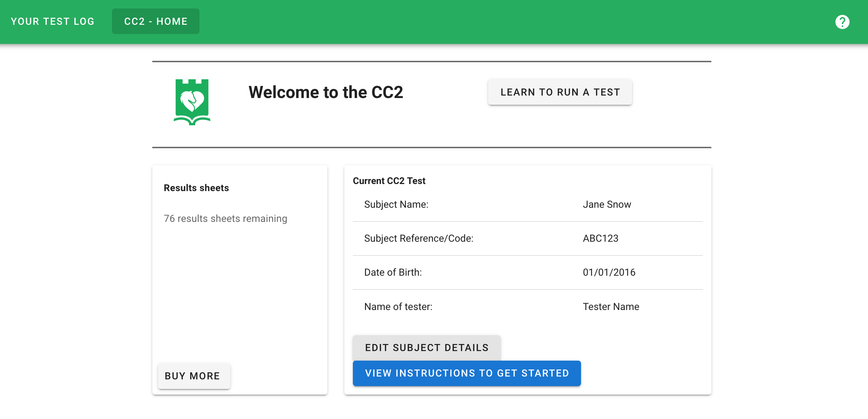Image resolution: width=868 pixels, height=419 pixels.
Task: Click the Current CC2 Test heading
Action: 389,181
